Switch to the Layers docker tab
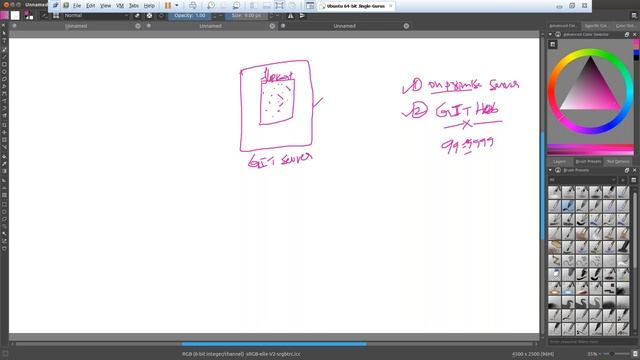The height and width of the screenshot is (360, 640). [x=560, y=162]
